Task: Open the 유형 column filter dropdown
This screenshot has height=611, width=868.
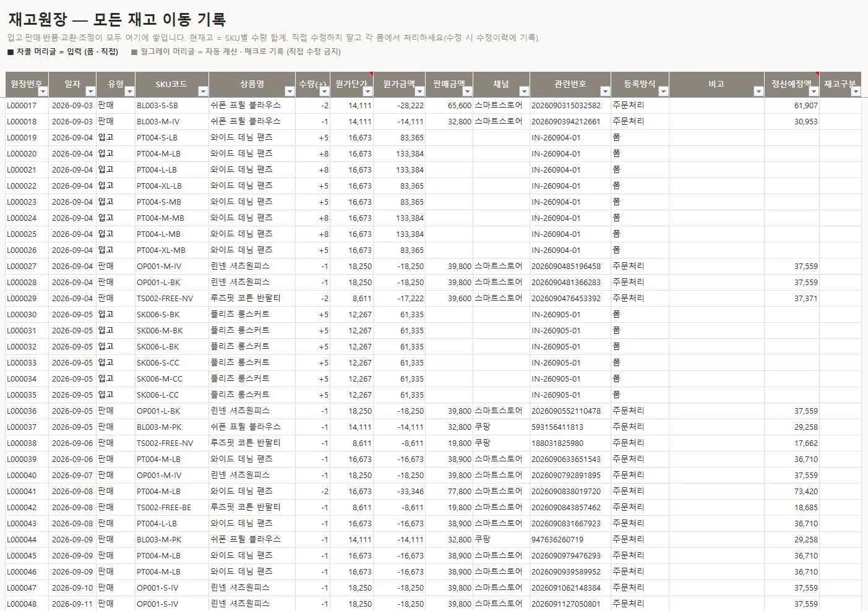Action: point(129,92)
